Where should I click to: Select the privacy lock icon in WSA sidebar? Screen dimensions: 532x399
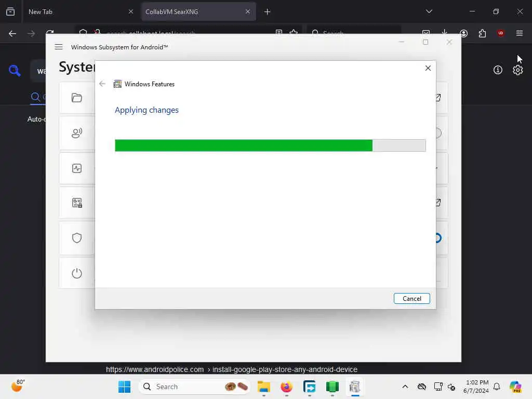click(x=77, y=203)
